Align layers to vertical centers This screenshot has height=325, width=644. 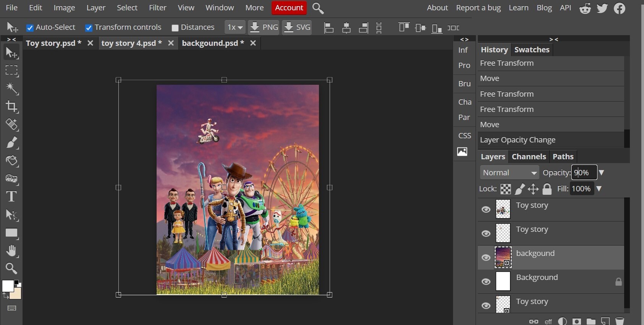coord(421,28)
